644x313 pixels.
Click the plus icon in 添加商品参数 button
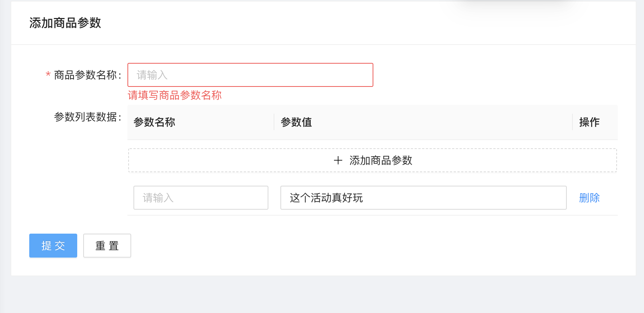tap(338, 160)
